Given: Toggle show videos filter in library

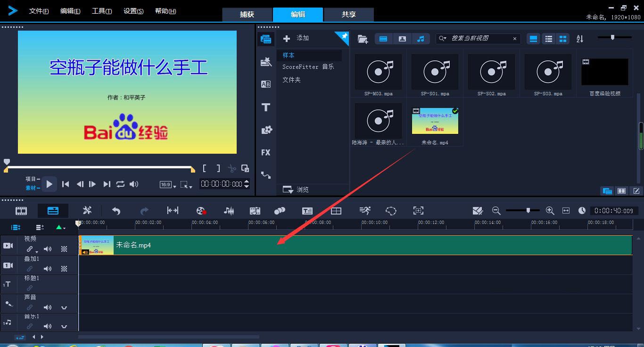Looking at the screenshot, I should [x=383, y=39].
